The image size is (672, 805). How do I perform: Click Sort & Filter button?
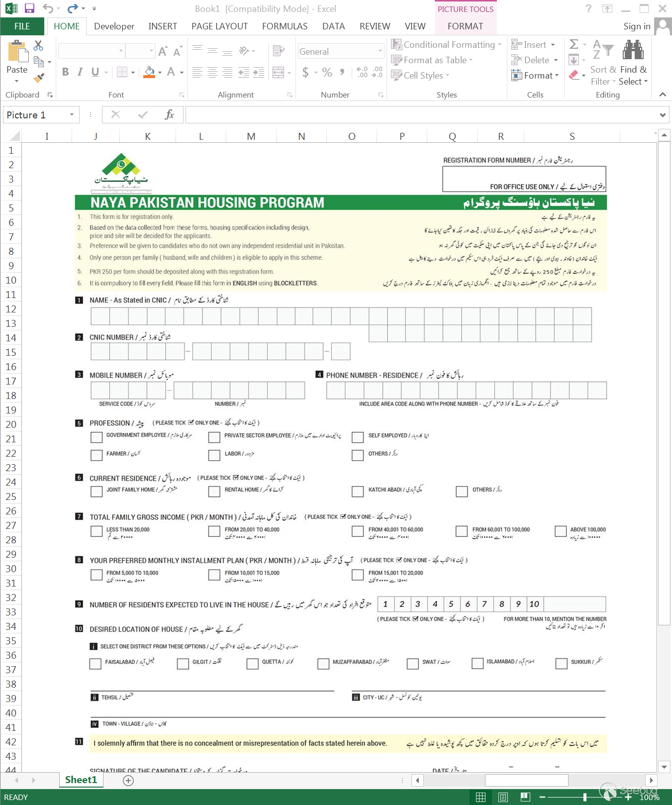click(x=603, y=63)
